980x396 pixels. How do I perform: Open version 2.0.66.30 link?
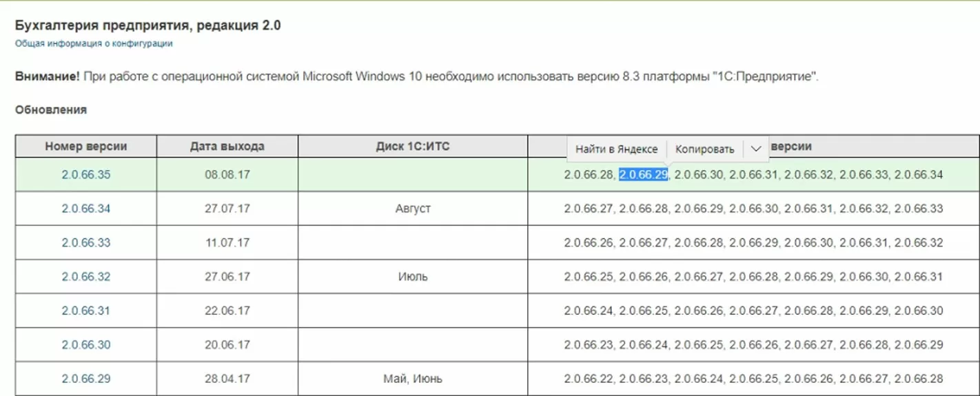point(85,345)
